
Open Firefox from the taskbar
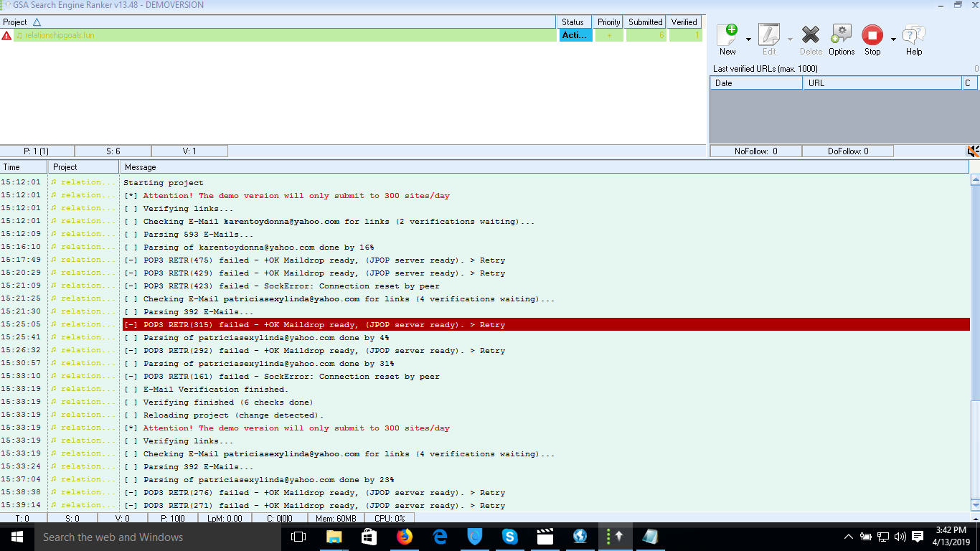(405, 537)
